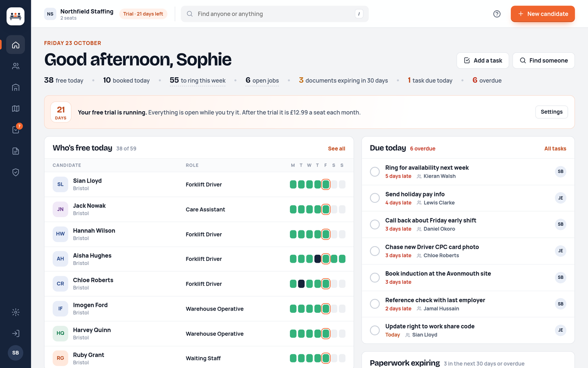Open the folded map icon in the sidebar

(x=16, y=109)
